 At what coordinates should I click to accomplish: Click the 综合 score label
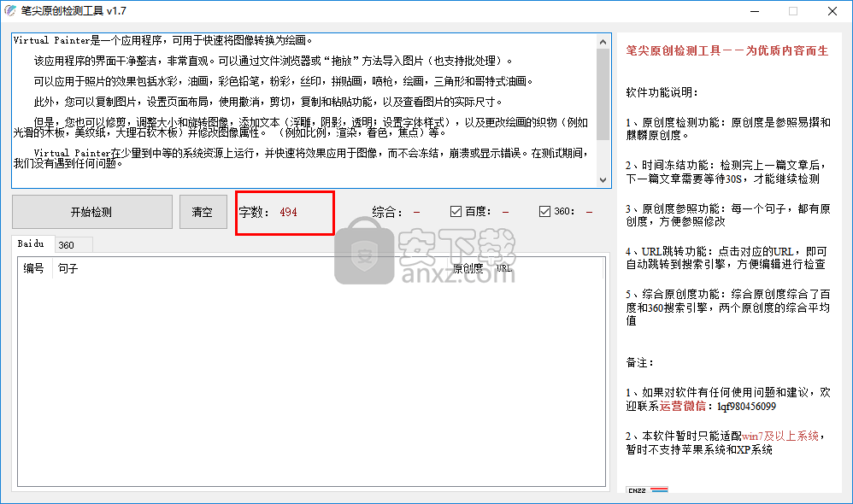(x=387, y=212)
